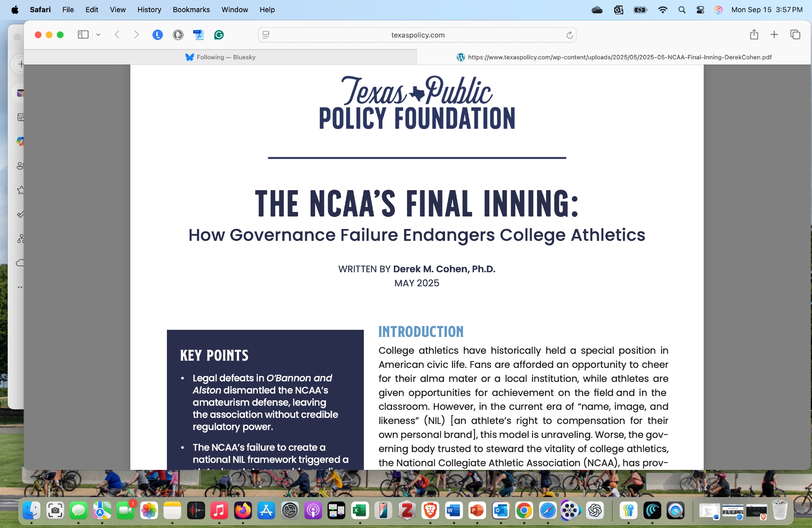This screenshot has width=812, height=528.
Task: Select the NCAA Final Inning PDF tab
Action: 614,57
